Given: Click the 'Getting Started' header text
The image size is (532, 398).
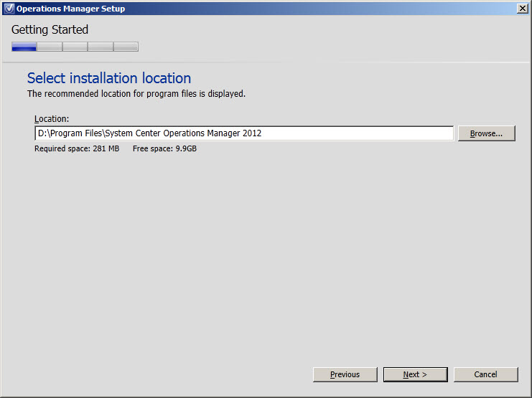Looking at the screenshot, I should [x=50, y=30].
